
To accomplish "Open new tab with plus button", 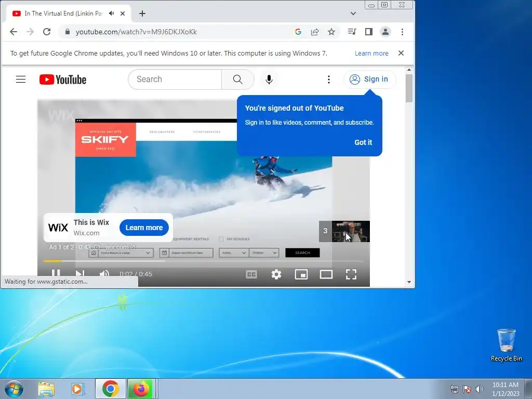I will pyautogui.click(x=142, y=14).
